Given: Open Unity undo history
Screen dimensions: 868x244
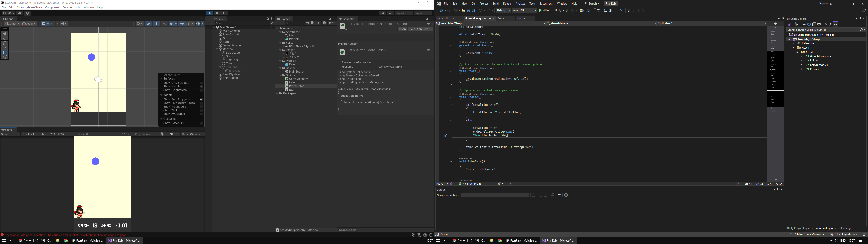Looking at the screenshot, I should [382, 13].
